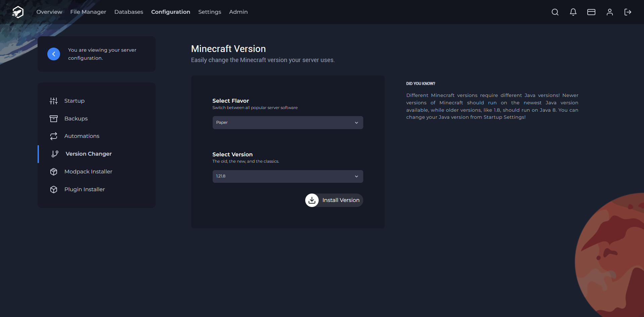Go to the File Manager tab
Image resolution: width=644 pixels, height=317 pixels.
88,12
